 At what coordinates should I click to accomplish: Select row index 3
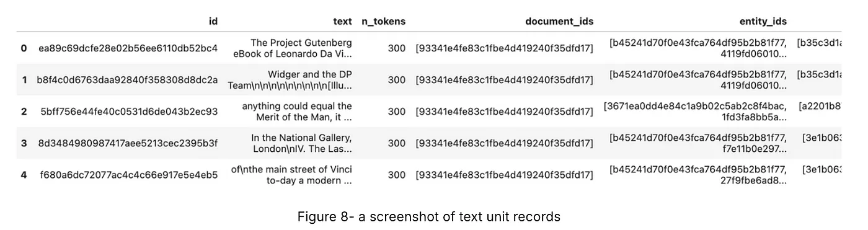pyautogui.click(x=24, y=143)
